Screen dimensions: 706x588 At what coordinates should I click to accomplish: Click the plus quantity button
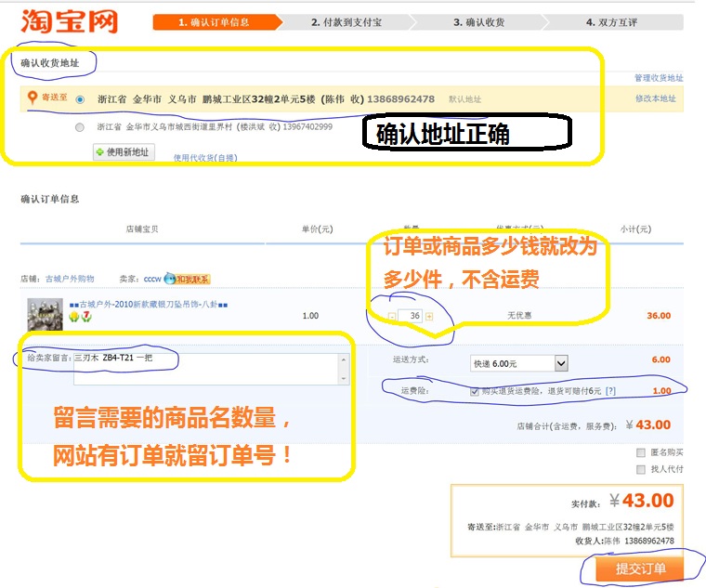429,317
